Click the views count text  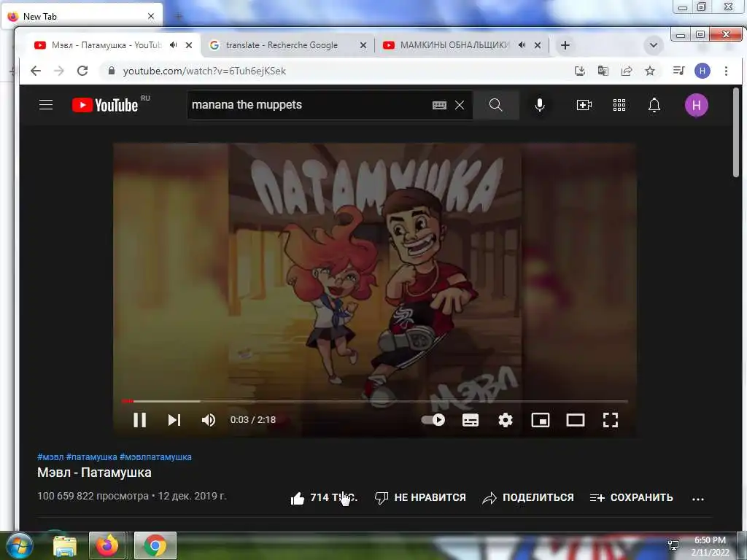coord(93,496)
